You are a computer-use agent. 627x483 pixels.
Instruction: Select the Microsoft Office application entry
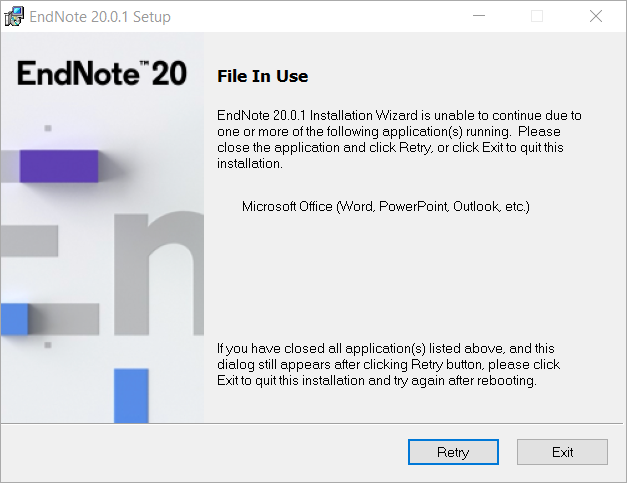385,206
